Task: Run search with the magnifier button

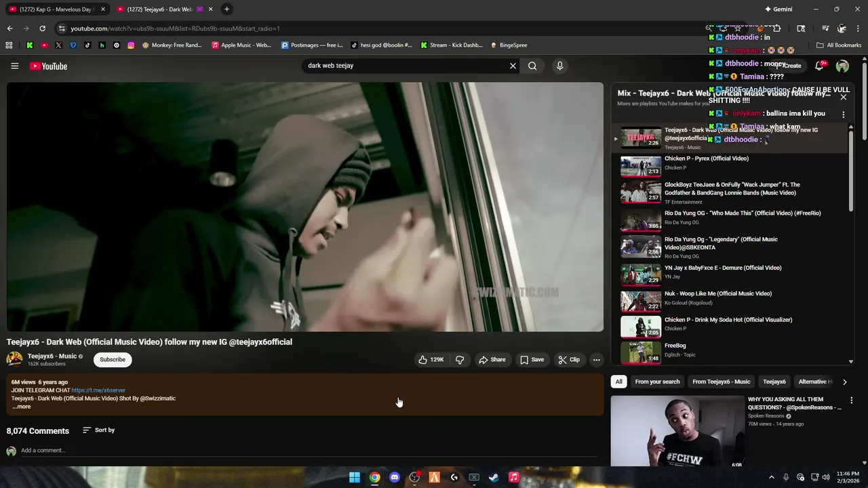Action: point(532,66)
